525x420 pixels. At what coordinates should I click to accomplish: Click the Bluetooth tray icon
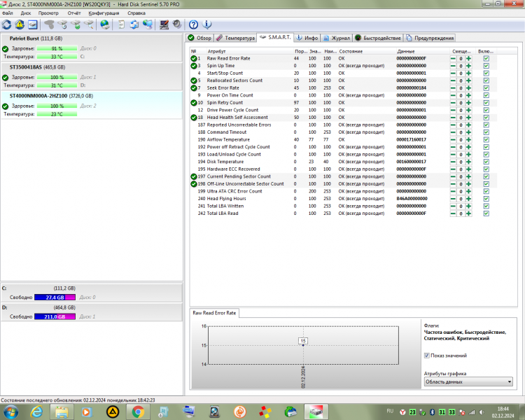(432, 412)
